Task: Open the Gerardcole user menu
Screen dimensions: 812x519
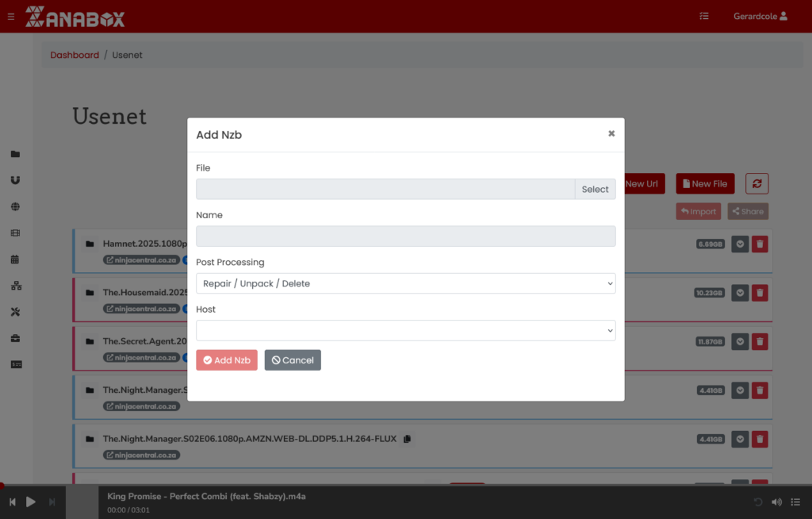Action: [760, 16]
